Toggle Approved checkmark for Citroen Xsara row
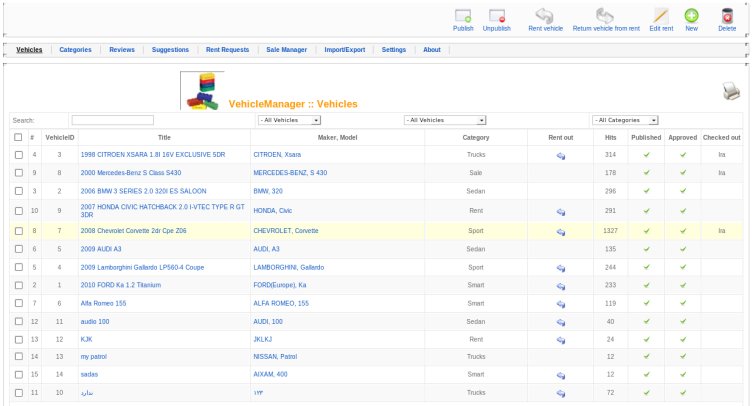The width and height of the screenshot is (752, 406). click(683, 155)
